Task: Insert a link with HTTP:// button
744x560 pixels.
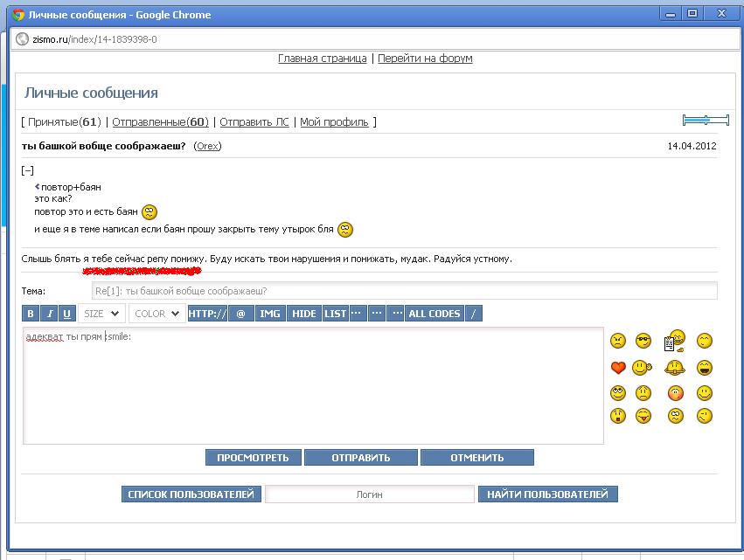Action: (x=207, y=314)
